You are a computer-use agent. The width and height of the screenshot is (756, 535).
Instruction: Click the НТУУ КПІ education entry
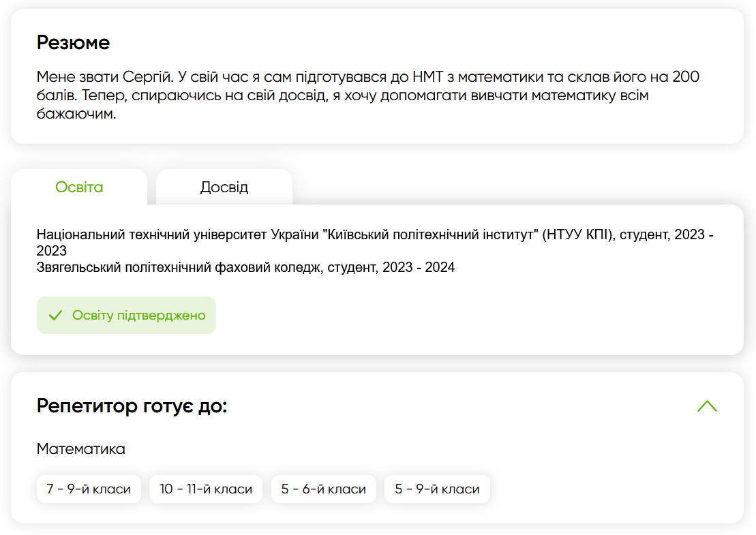[375, 243]
